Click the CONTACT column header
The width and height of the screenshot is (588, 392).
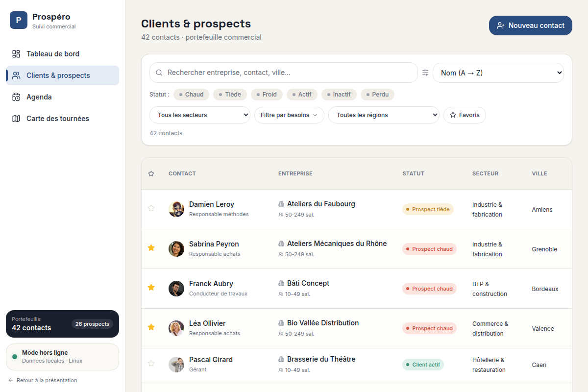182,173
